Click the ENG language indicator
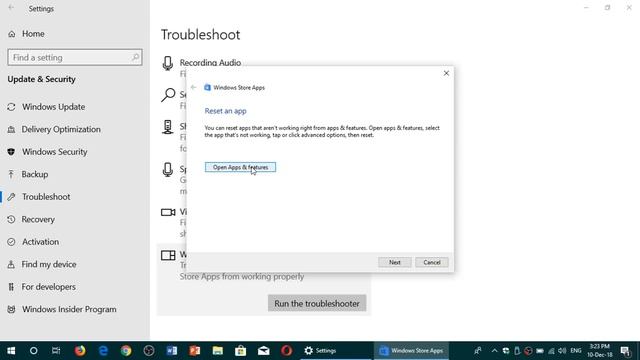Image resolution: width=640 pixels, height=360 pixels. click(x=576, y=351)
